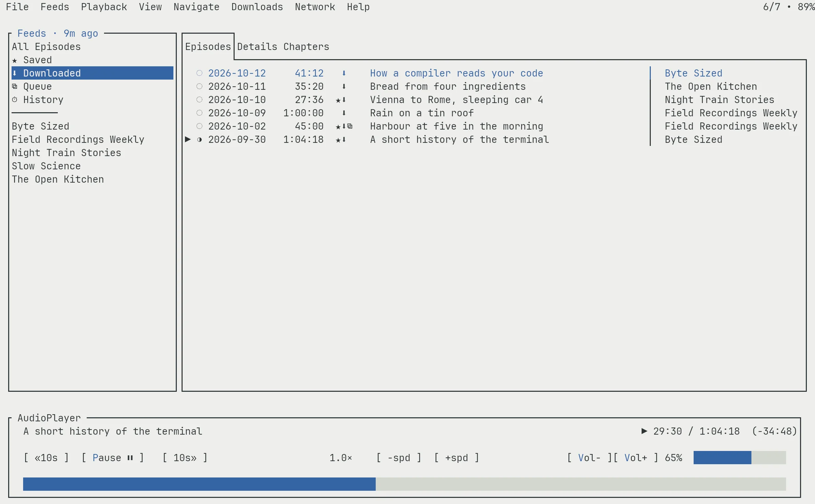Pause playback with the Pause button

113,458
